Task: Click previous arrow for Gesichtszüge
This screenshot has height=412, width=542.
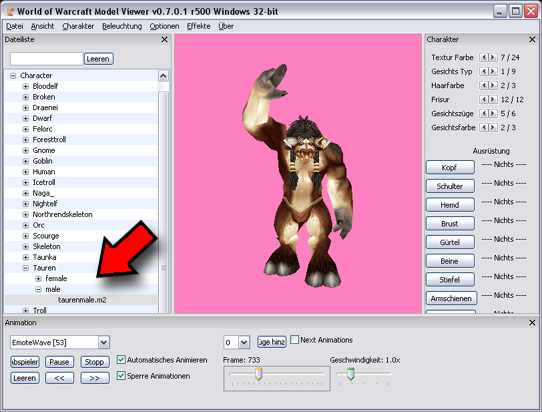Action: pyautogui.click(x=484, y=113)
